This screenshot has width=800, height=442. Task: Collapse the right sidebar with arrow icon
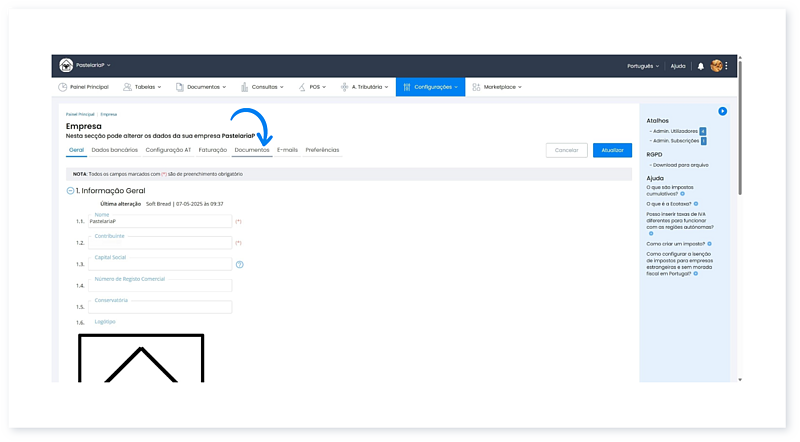[x=722, y=111]
